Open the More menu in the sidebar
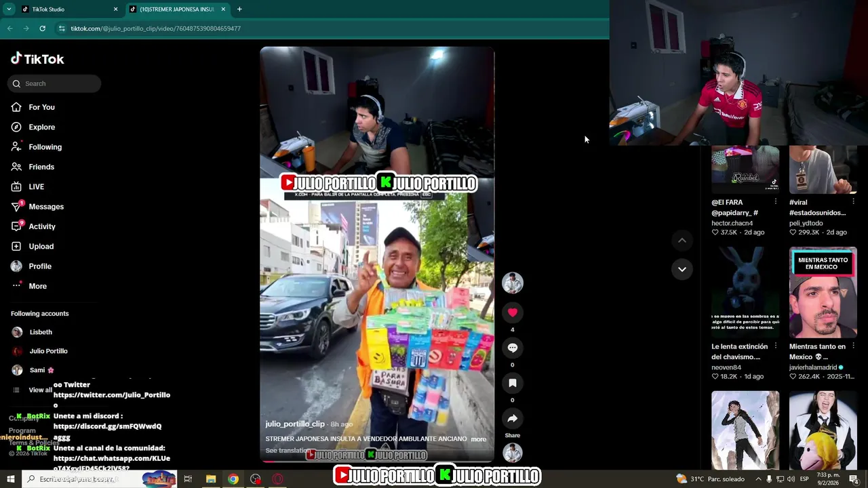868x488 pixels. (29, 286)
